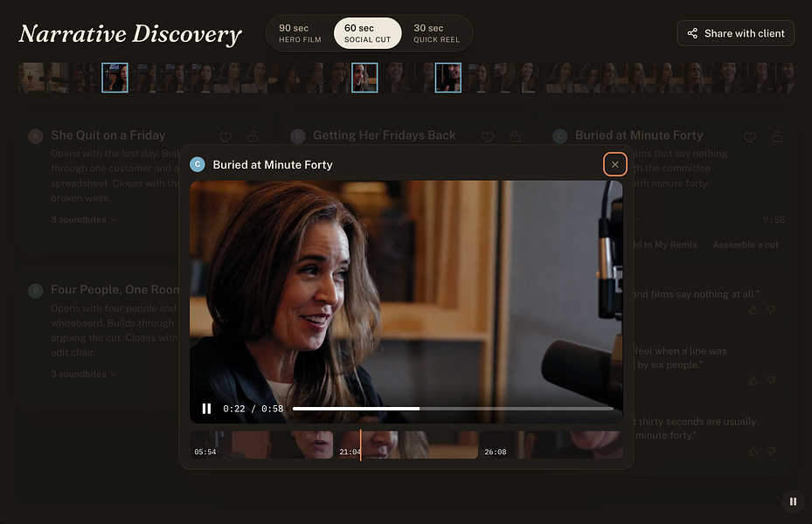The height and width of the screenshot is (524, 812).
Task: Expand 3 soundbites under She Quit on a Friday
Action: (x=83, y=220)
